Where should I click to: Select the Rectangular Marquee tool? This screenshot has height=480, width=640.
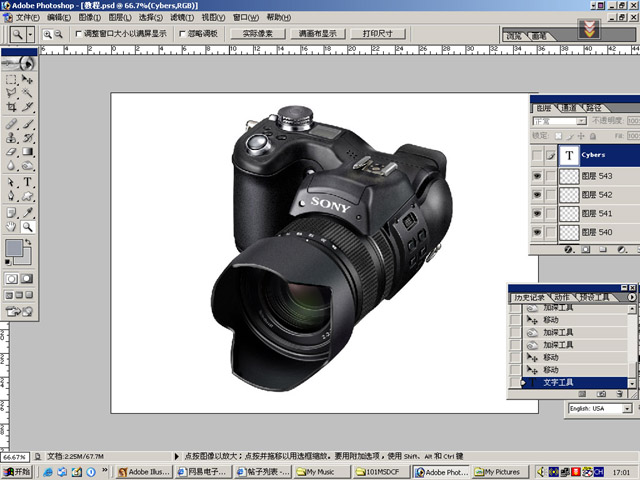pyautogui.click(x=11, y=79)
